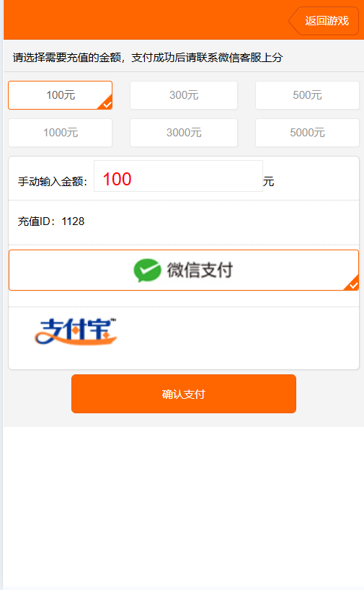Click the 确认支付 confirm payment button
Viewport: 364px width, 590px height.
click(x=184, y=394)
